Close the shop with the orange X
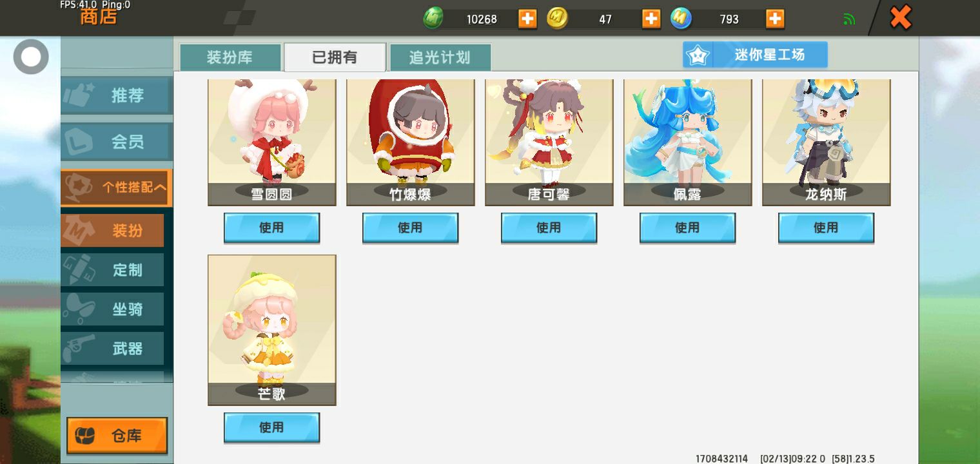Image resolution: width=980 pixels, height=464 pixels. pos(900,17)
